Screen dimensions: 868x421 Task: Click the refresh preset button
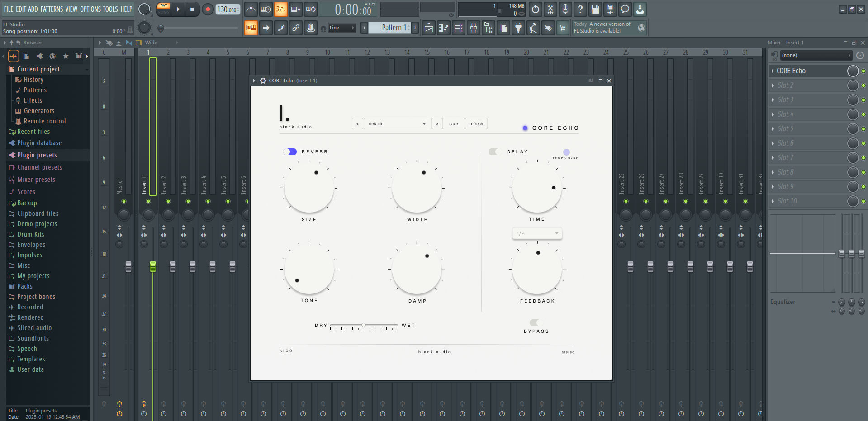[x=476, y=124]
